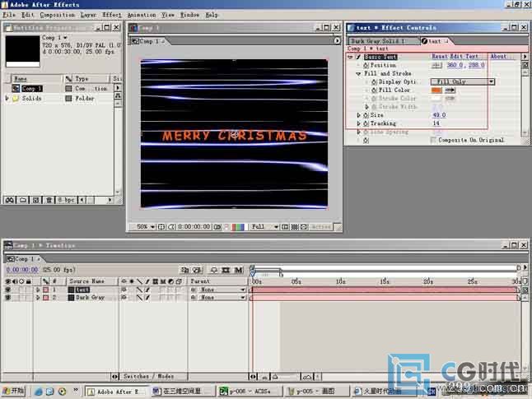Open the Animation menu

click(142, 15)
